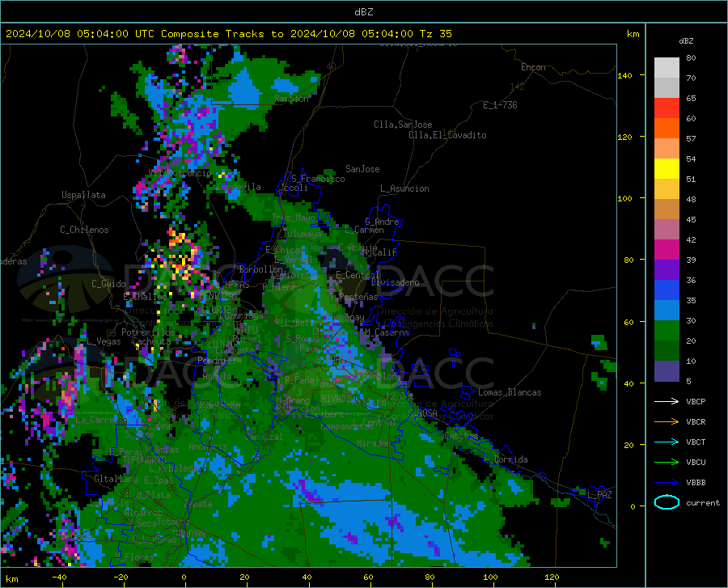The image size is (728, 588).
Task: Click the Lomas_Blancas place label
Action: (510, 392)
